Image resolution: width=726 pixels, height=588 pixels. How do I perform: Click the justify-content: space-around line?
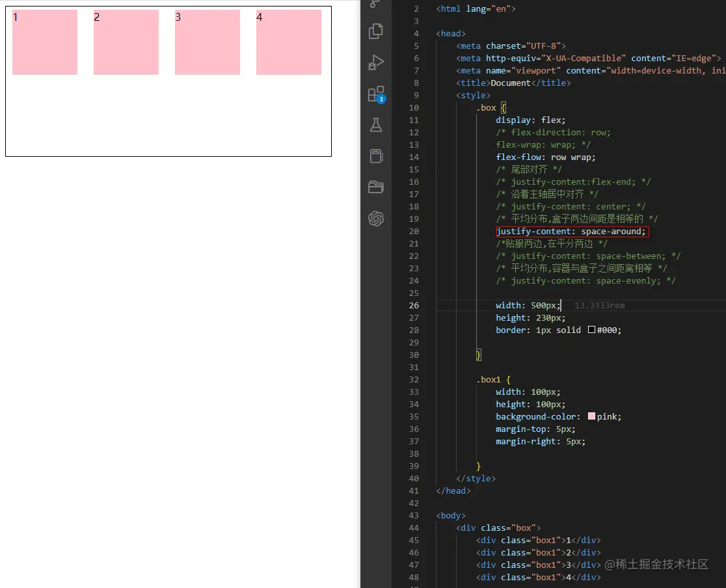(572, 232)
